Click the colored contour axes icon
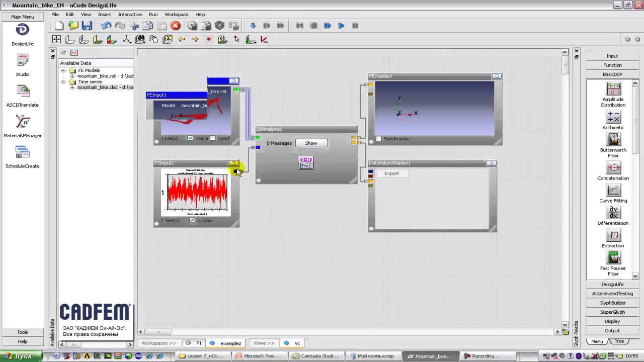 112,39
